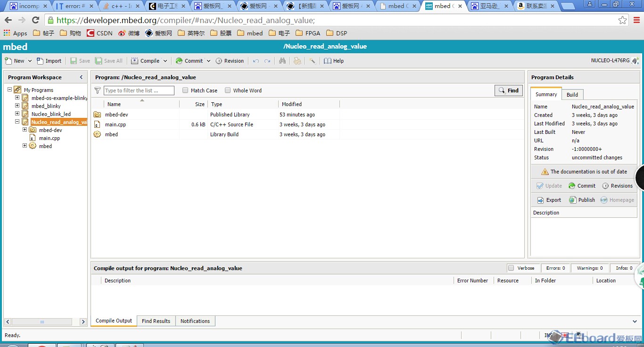Switch to the Summary tab
The height and width of the screenshot is (347, 644).
[x=546, y=94]
